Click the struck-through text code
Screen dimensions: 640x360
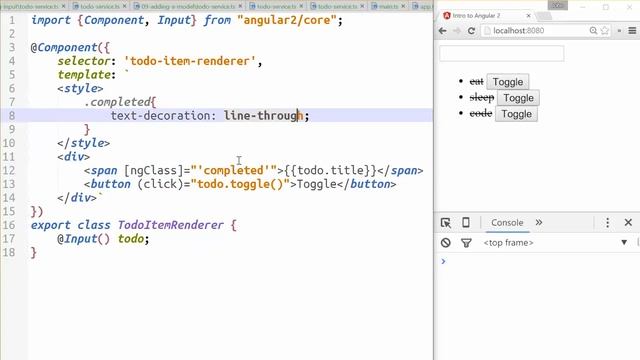(x=480, y=114)
